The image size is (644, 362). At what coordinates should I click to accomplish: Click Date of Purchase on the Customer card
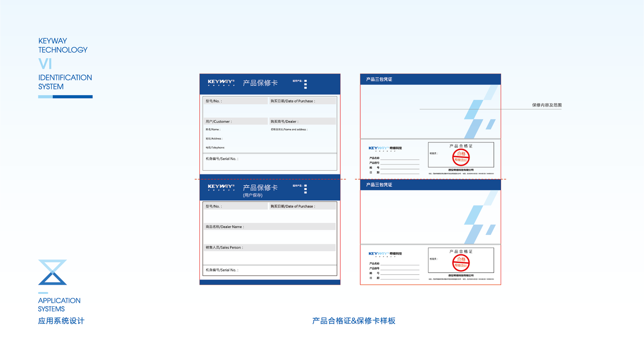coord(303,101)
